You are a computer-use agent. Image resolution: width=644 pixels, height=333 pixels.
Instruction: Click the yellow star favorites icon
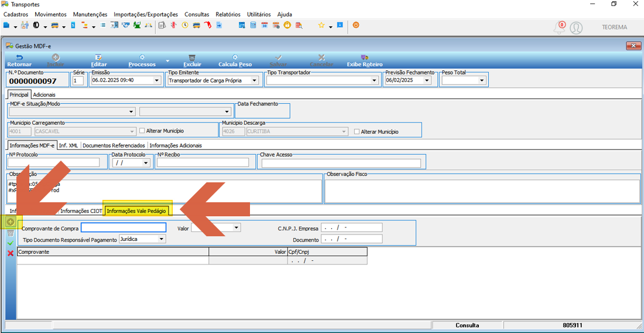pos(321,25)
